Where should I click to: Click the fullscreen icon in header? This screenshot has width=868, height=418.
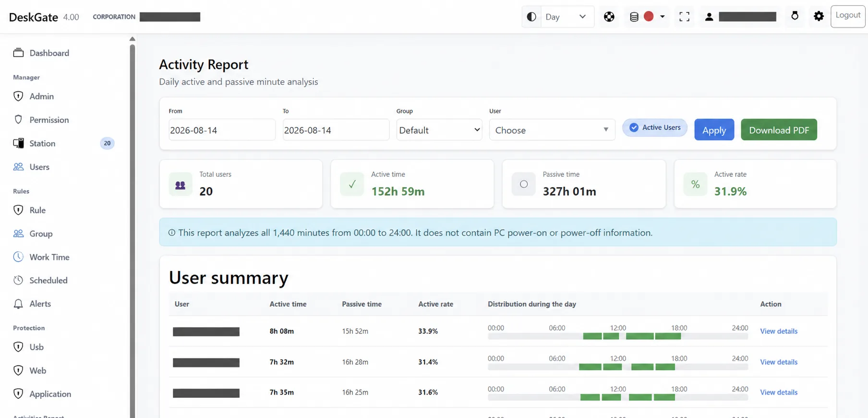click(685, 17)
